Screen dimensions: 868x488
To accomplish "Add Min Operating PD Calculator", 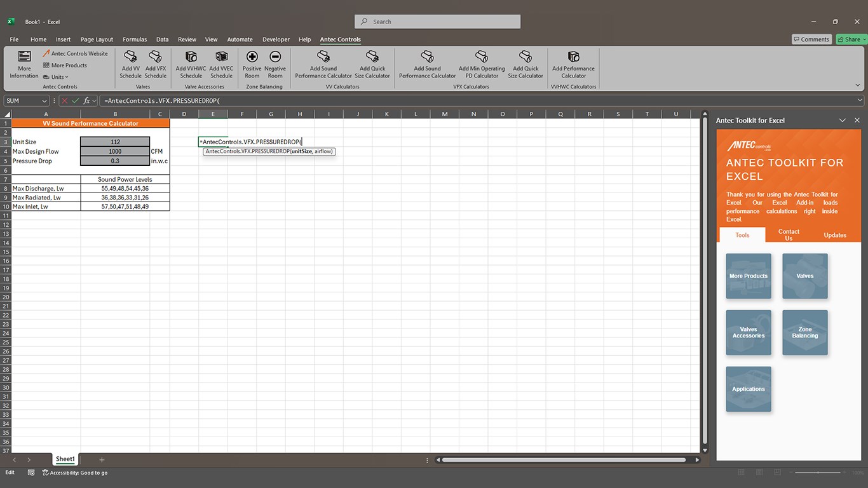I will (482, 64).
